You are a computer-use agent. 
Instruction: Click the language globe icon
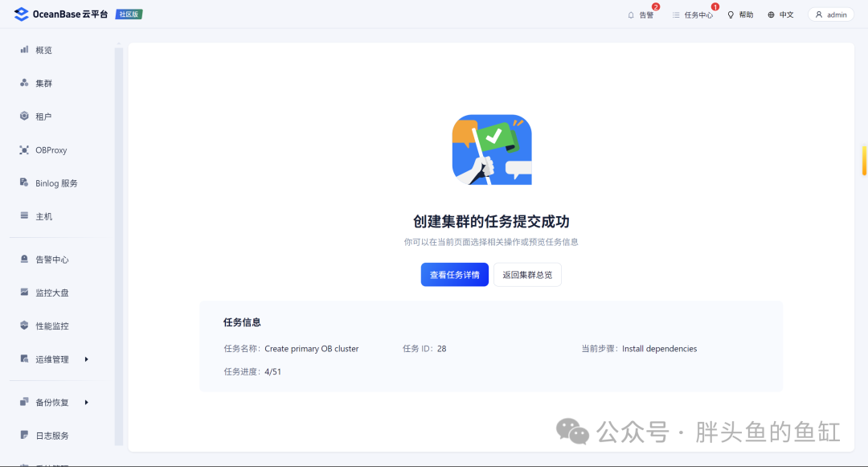tap(771, 15)
